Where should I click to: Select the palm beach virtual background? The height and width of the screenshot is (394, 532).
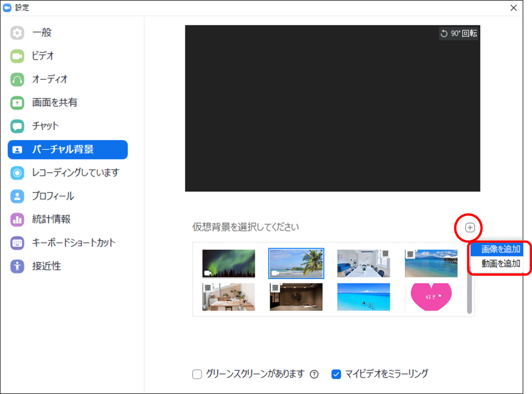click(x=296, y=263)
